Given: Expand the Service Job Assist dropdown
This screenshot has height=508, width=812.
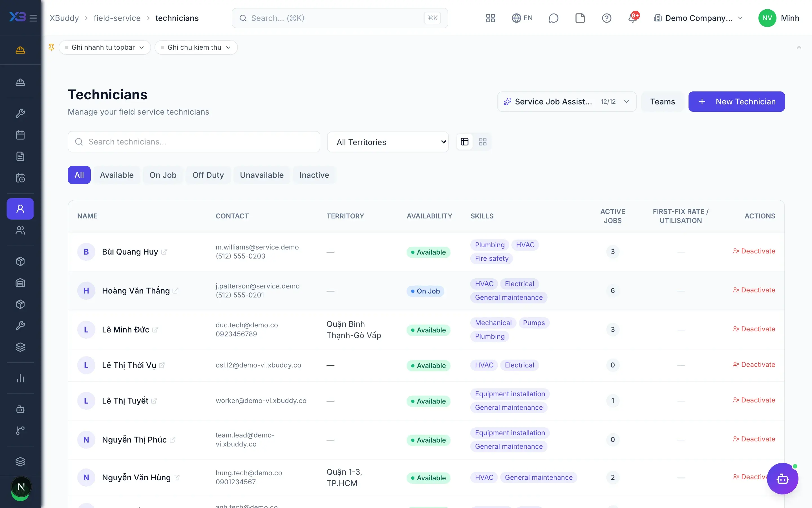Looking at the screenshot, I should pos(567,102).
